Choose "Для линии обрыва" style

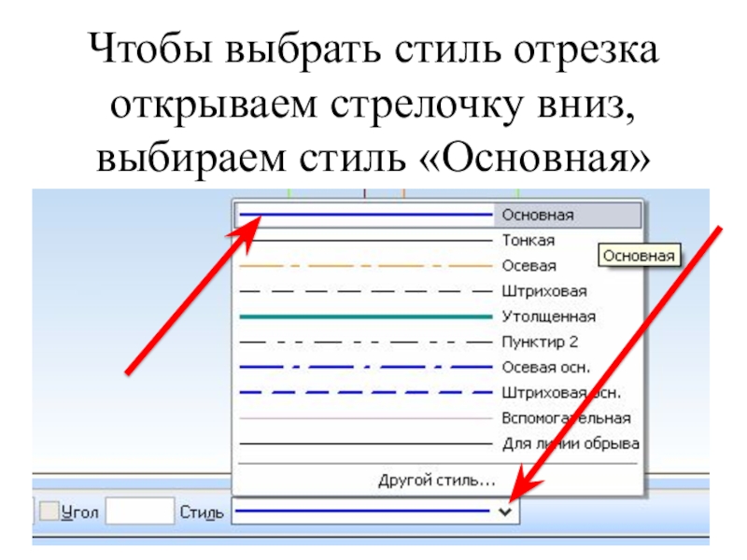point(438,444)
